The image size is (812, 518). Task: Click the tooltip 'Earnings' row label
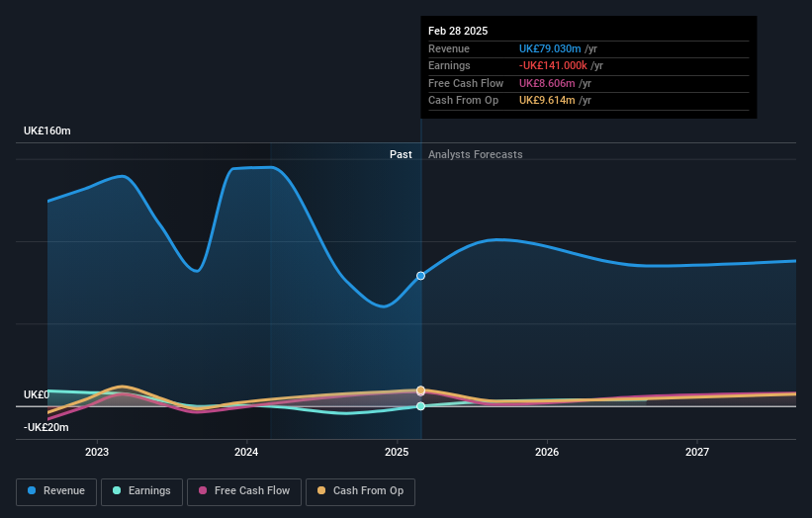click(449, 65)
